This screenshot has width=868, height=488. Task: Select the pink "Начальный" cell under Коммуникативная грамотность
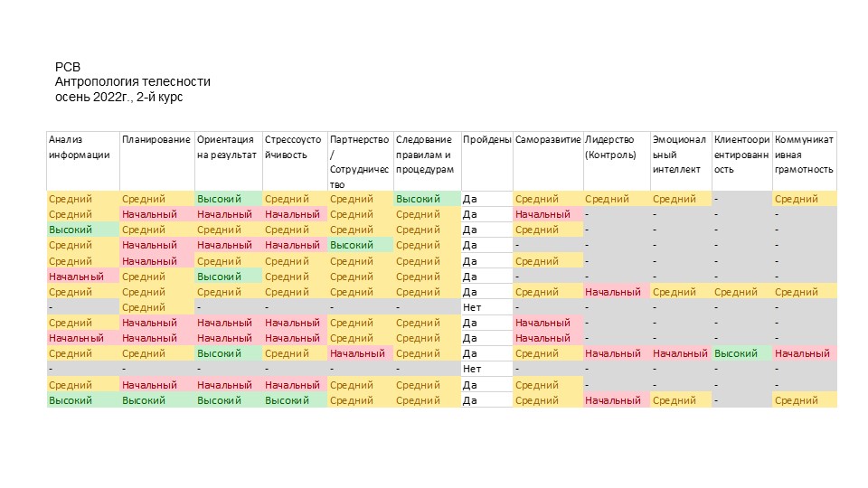[x=802, y=353]
